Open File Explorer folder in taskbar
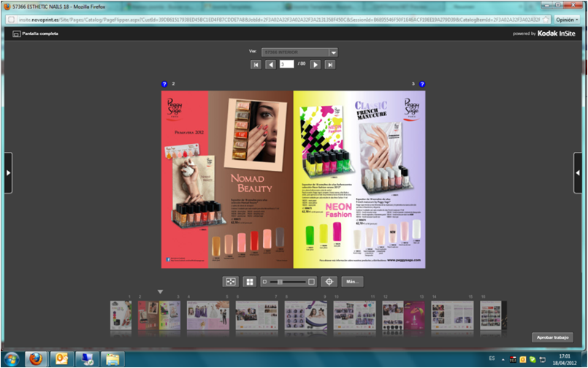This screenshot has width=588, height=368. pyautogui.click(x=112, y=359)
